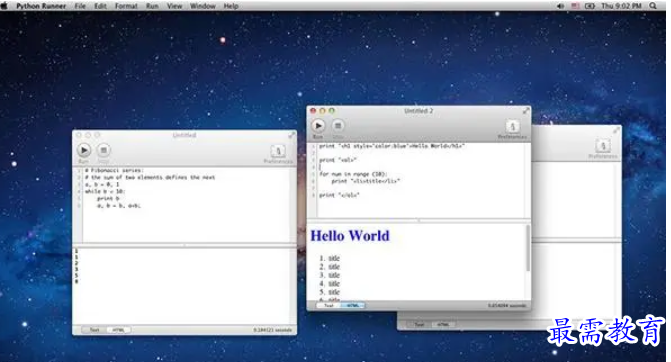The width and height of the screenshot is (671, 362).
Task: Toggle fullscreen on Untitled 2 window
Action: (526, 111)
